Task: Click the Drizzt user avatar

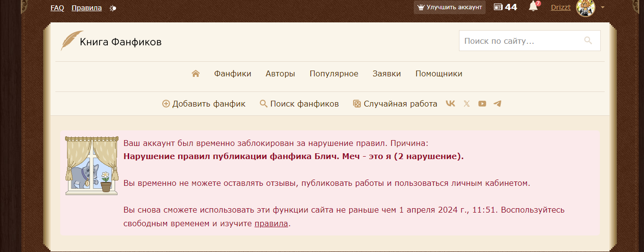Action: click(585, 7)
